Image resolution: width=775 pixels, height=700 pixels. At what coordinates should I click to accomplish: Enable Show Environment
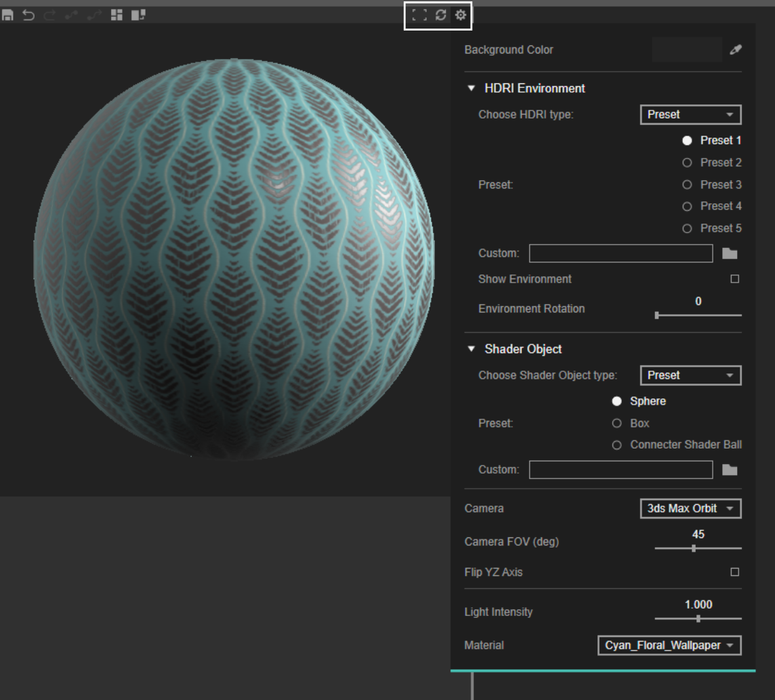pos(736,279)
